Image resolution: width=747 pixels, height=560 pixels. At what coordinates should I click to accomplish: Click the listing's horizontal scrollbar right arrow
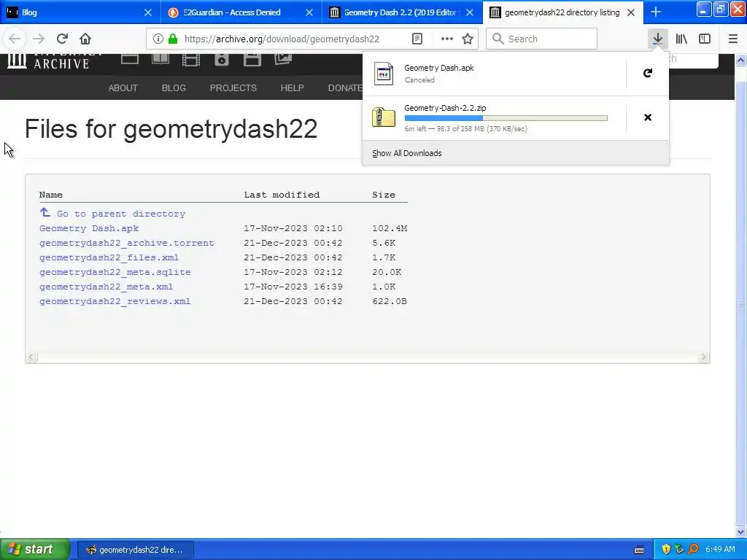click(703, 357)
